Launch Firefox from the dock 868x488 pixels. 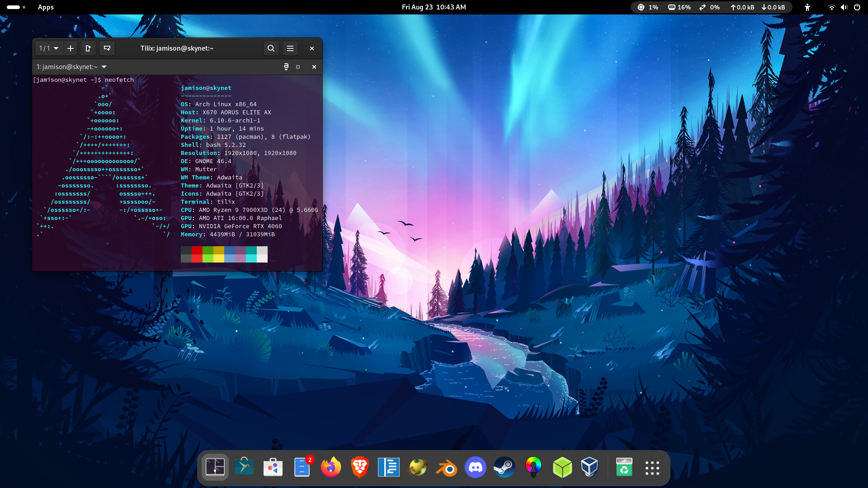tap(331, 467)
